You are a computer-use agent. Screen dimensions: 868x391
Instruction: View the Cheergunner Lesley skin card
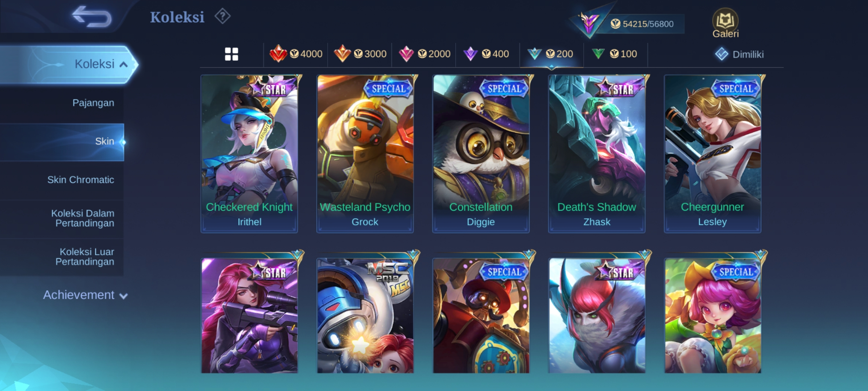click(x=712, y=154)
